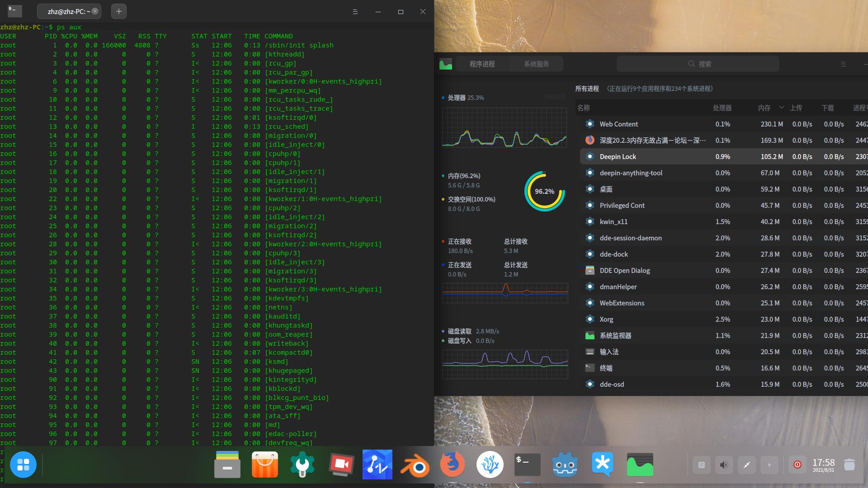The image size is (868, 488).
Task: Open the trash icon in dock
Action: 849,465
